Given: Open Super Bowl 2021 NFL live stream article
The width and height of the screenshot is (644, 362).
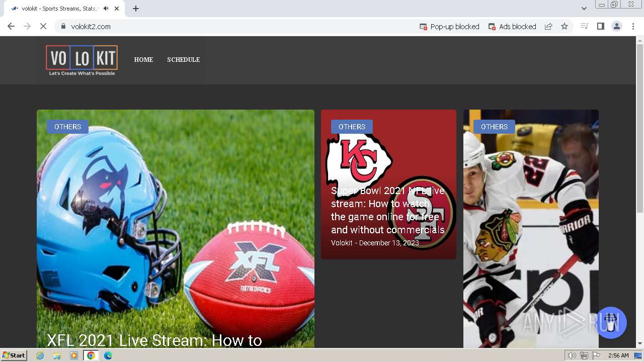Looking at the screenshot, I should click(388, 210).
